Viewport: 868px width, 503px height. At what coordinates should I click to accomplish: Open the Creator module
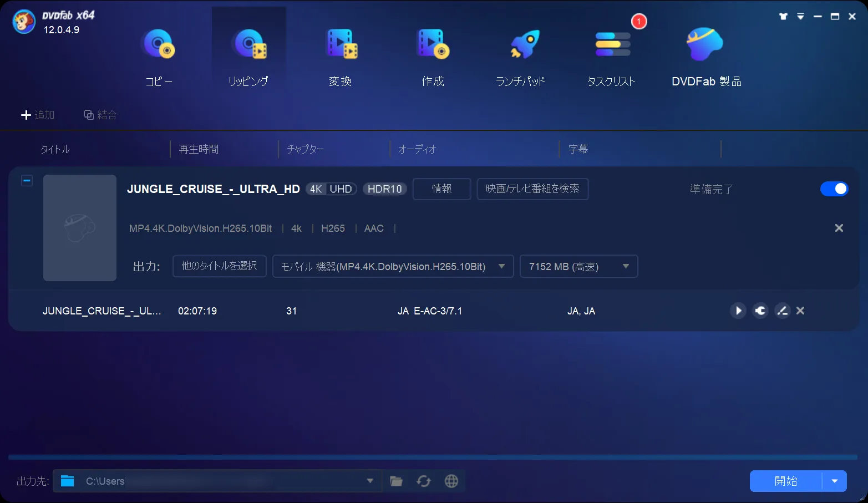433,58
